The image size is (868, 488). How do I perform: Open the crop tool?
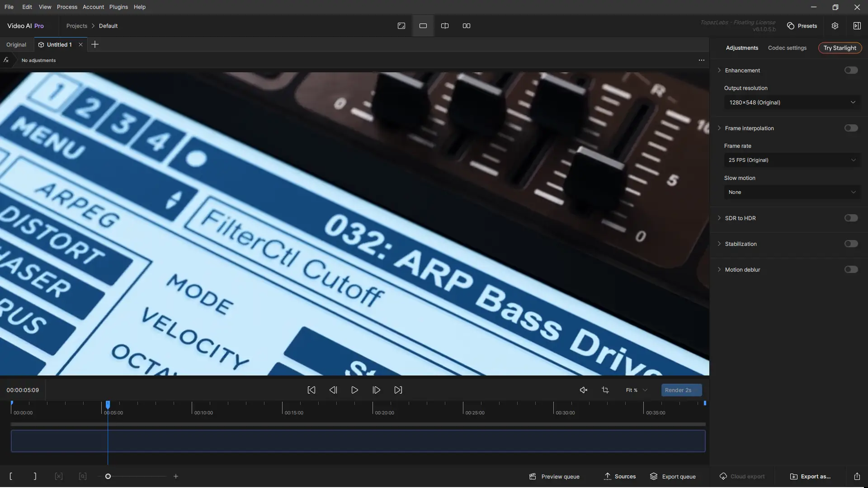pyautogui.click(x=605, y=390)
